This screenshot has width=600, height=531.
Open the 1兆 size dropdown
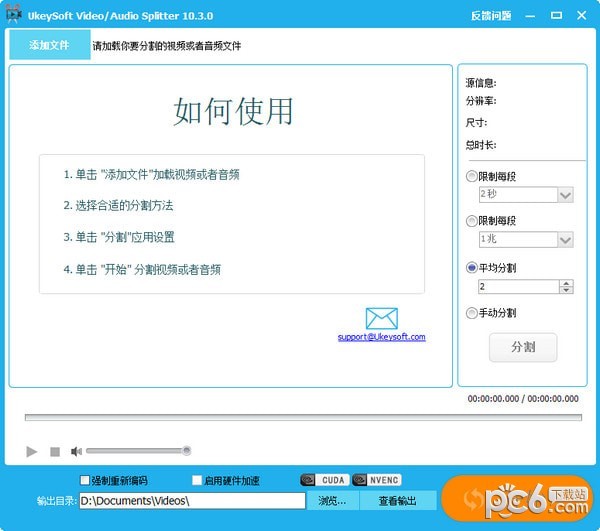[565, 240]
